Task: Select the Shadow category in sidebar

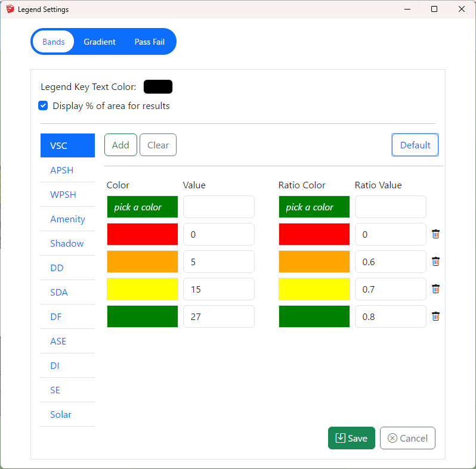Action: coord(67,243)
